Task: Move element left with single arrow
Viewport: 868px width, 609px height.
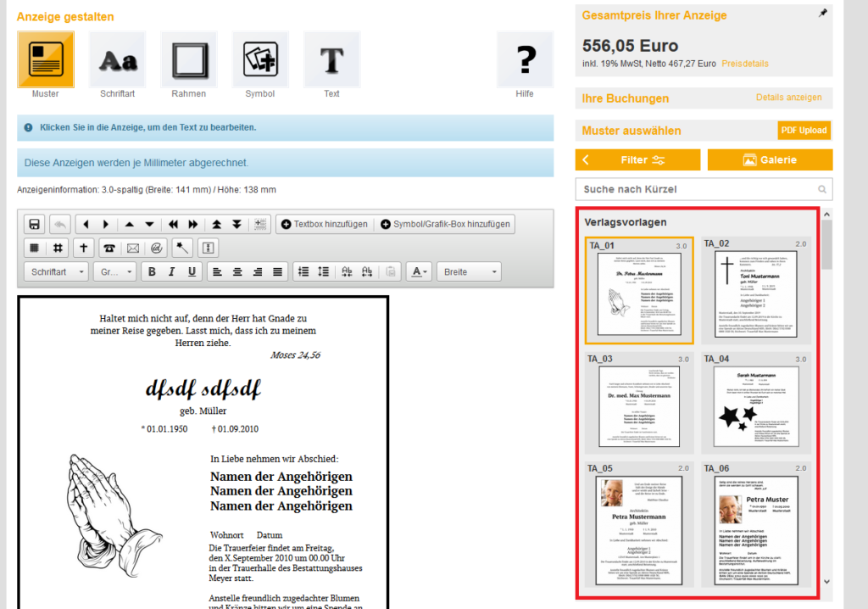Action: pyautogui.click(x=86, y=225)
